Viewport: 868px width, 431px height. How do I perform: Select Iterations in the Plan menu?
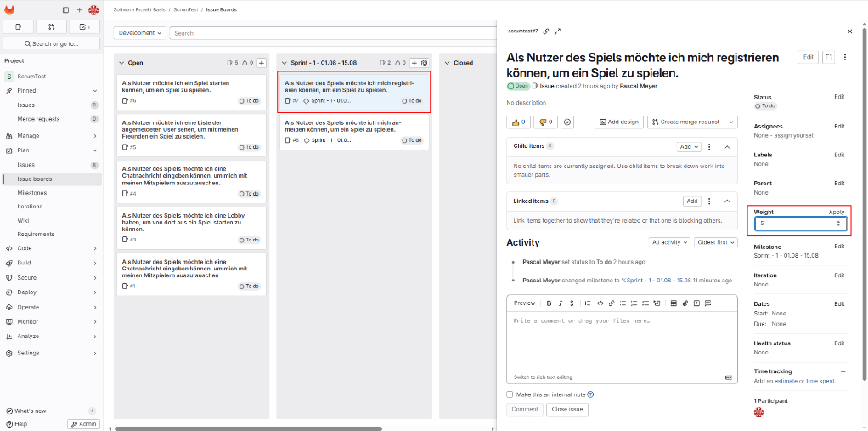pyautogui.click(x=31, y=207)
